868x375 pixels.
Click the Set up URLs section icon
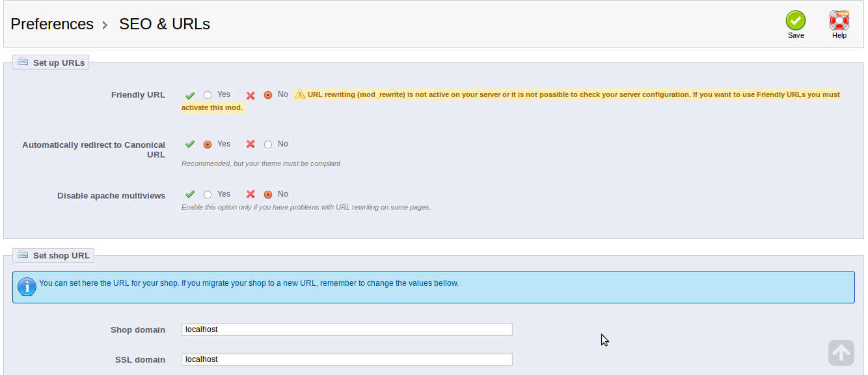23,62
